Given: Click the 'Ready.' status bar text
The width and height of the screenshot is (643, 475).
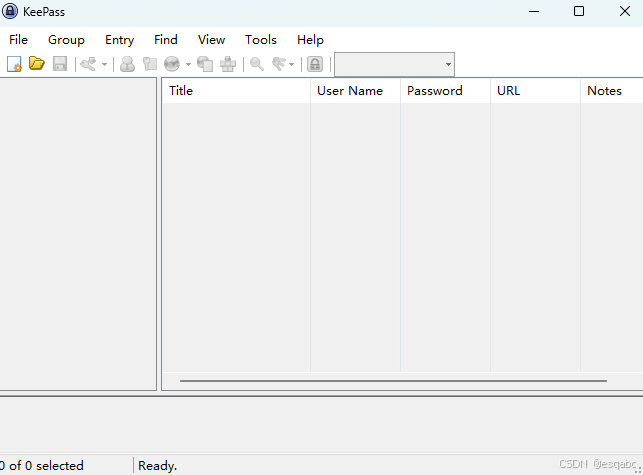Looking at the screenshot, I should pos(157,466).
